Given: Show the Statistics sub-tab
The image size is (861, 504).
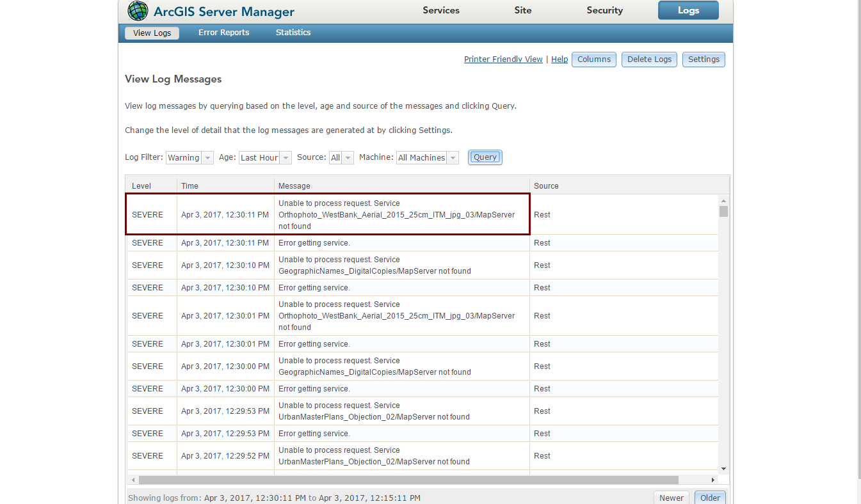Looking at the screenshot, I should pyautogui.click(x=293, y=33).
